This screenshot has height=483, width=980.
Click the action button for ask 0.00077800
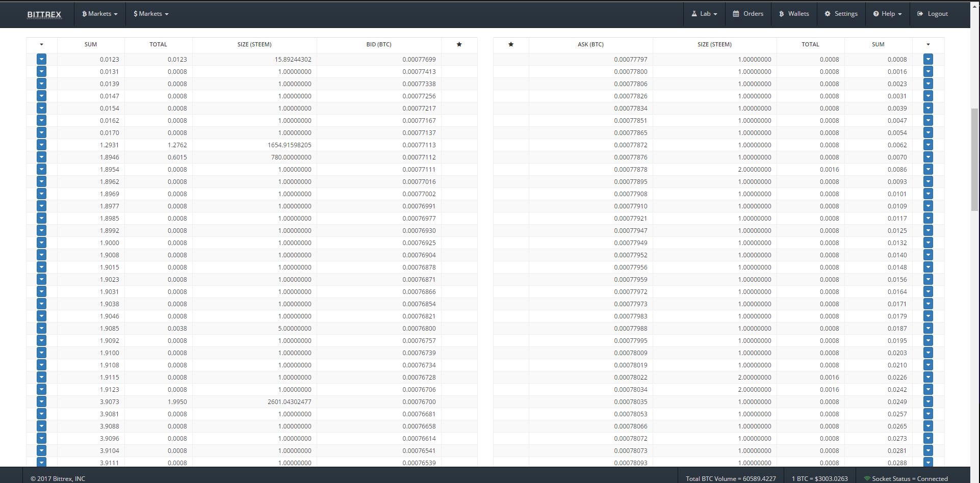(x=928, y=71)
